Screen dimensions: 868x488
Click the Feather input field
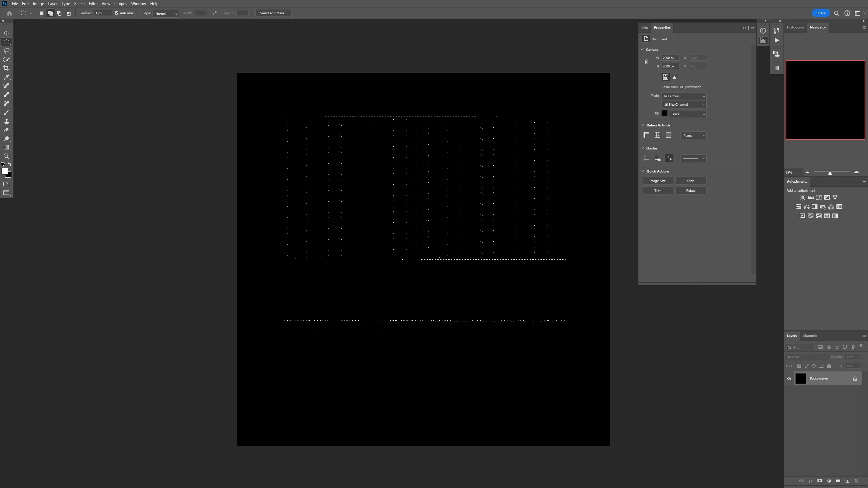(x=103, y=13)
